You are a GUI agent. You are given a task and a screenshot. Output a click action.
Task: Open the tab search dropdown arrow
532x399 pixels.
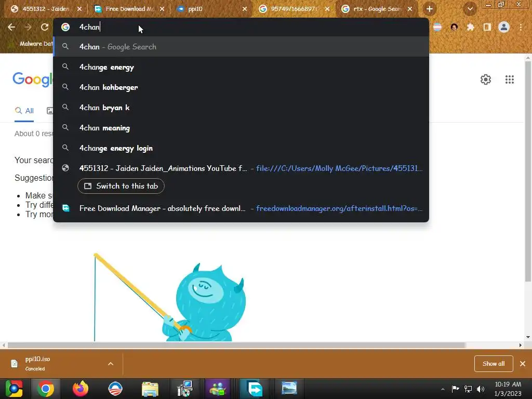coord(470,9)
